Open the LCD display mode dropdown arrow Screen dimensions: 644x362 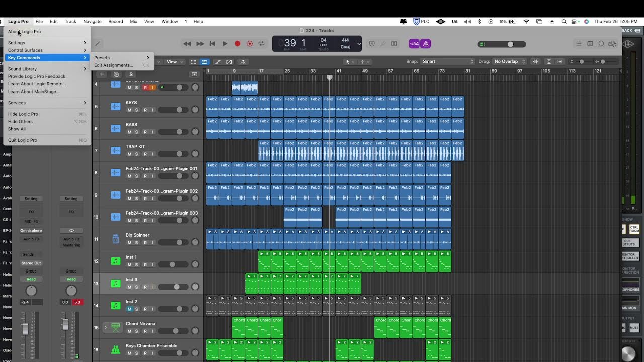[359, 44]
